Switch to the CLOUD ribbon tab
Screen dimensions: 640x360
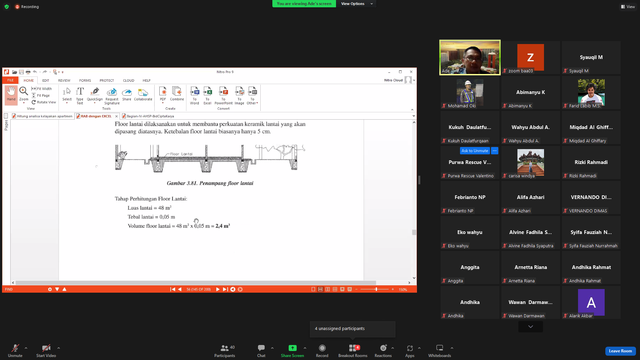tap(129, 80)
